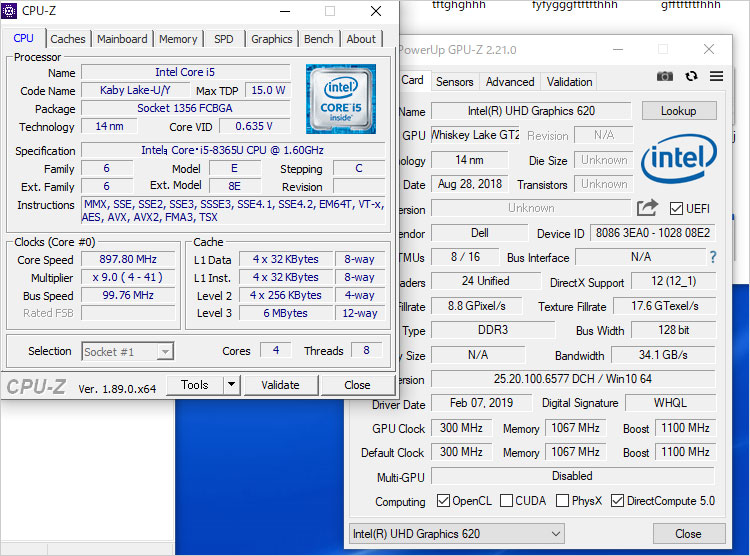750x556 pixels.
Task: Click the Subvendor Dell field
Action: click(x=480, y=233)
